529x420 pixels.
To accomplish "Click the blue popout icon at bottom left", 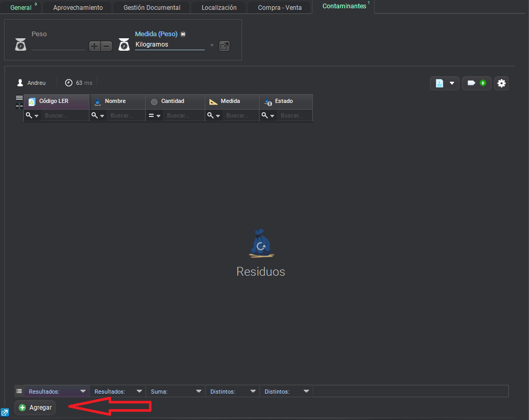I will coord(5,412).
